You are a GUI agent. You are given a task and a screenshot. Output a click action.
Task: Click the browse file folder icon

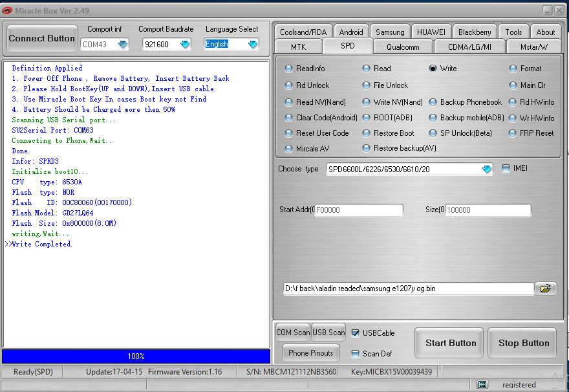pyautogui.click(x=546, y=289)
